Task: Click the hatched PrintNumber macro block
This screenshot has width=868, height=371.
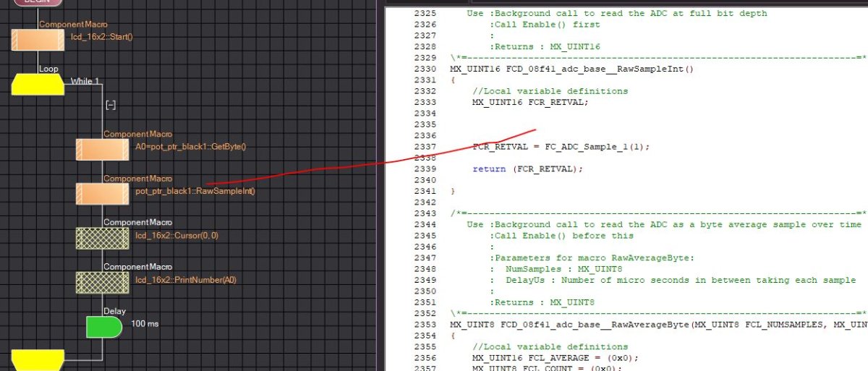Action: tap(102, 282)
